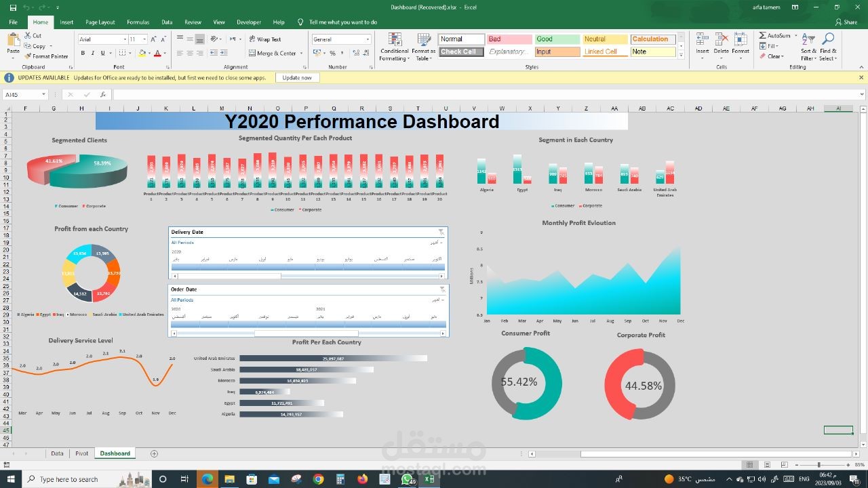Viewport: 868px width, 488px height.
Task: Activate the Format Painter brush
Action: click(46, 56)
